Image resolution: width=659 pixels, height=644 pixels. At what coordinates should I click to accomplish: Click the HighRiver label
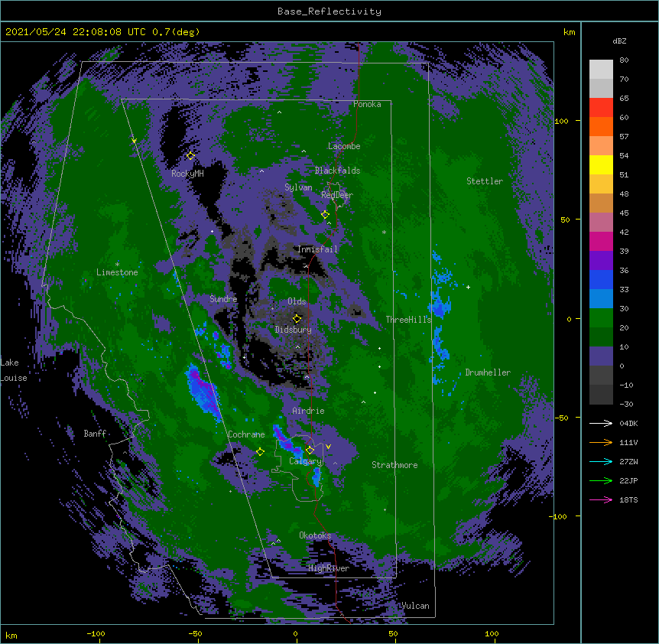click(329, 568)
